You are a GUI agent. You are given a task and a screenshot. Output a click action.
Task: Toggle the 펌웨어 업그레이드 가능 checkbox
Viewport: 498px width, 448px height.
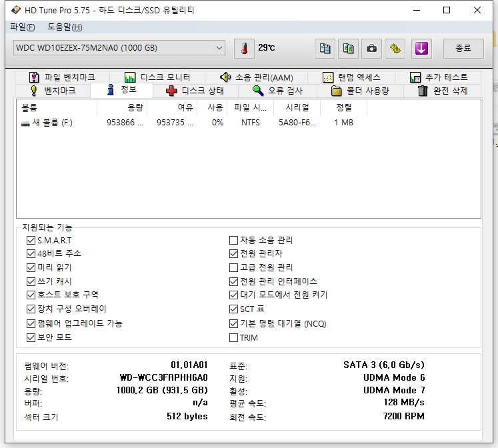tap(31, 323)
